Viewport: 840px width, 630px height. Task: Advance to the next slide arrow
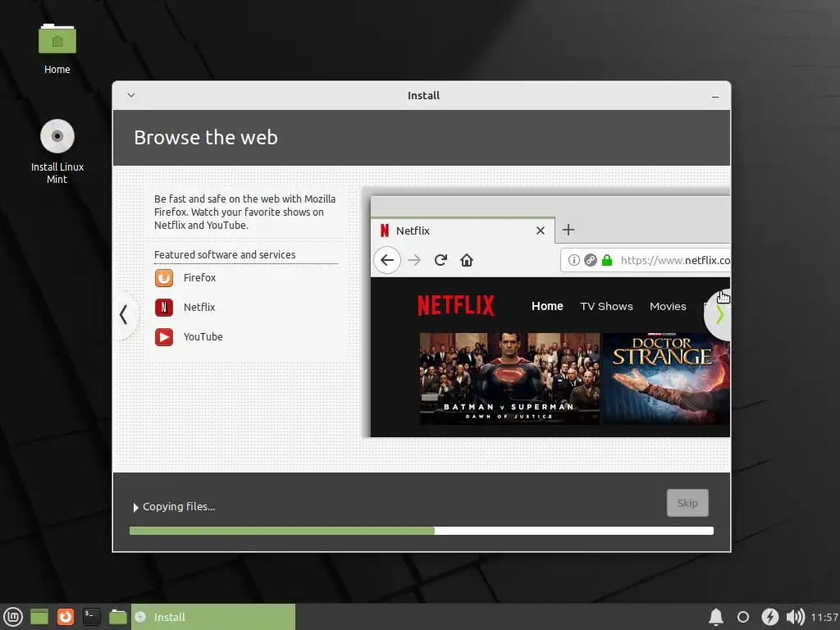point(719,315)
